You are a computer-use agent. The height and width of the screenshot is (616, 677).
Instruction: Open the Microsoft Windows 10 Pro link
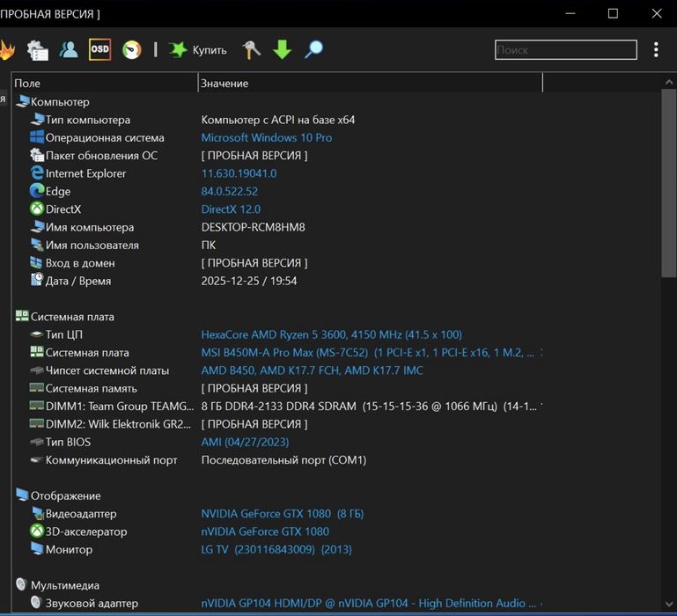266,137
